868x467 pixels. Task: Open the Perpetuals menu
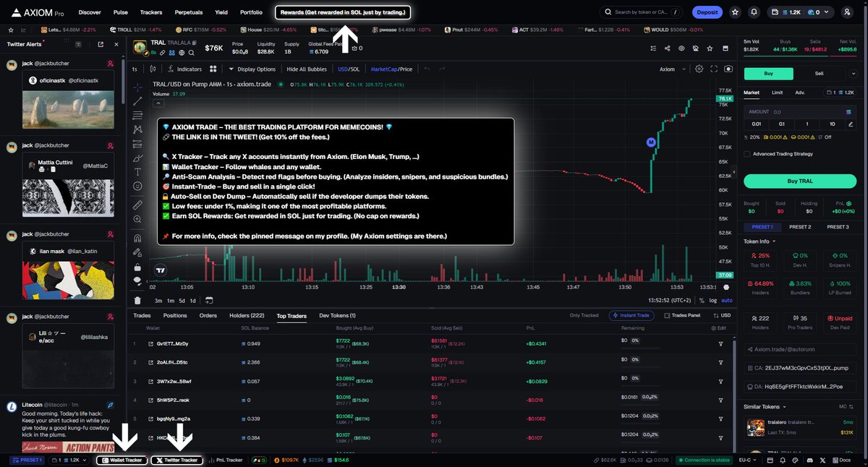coord(189,12)
